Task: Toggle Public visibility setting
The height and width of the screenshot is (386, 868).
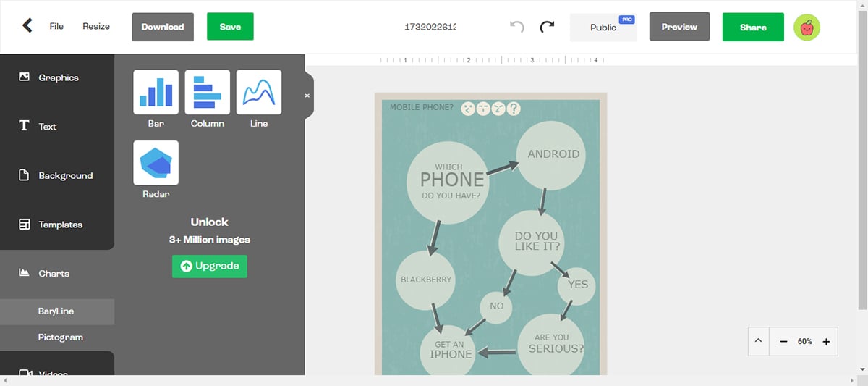Action: 603,28
